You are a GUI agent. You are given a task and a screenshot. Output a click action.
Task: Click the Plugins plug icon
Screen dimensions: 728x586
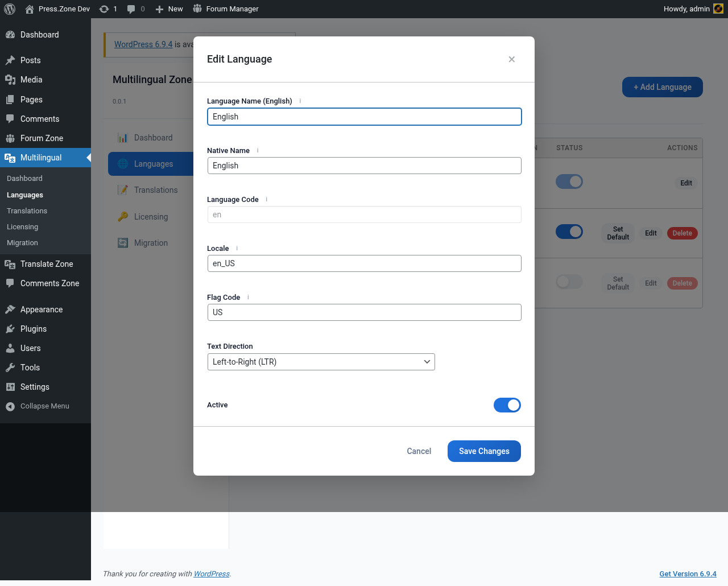(x=10, y=329)
